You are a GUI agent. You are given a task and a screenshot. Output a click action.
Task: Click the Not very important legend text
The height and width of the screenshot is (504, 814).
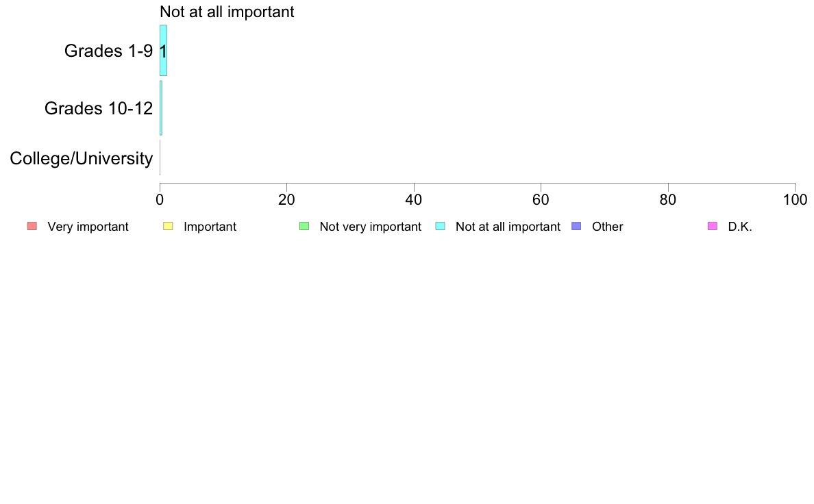[x=371, y=227]
